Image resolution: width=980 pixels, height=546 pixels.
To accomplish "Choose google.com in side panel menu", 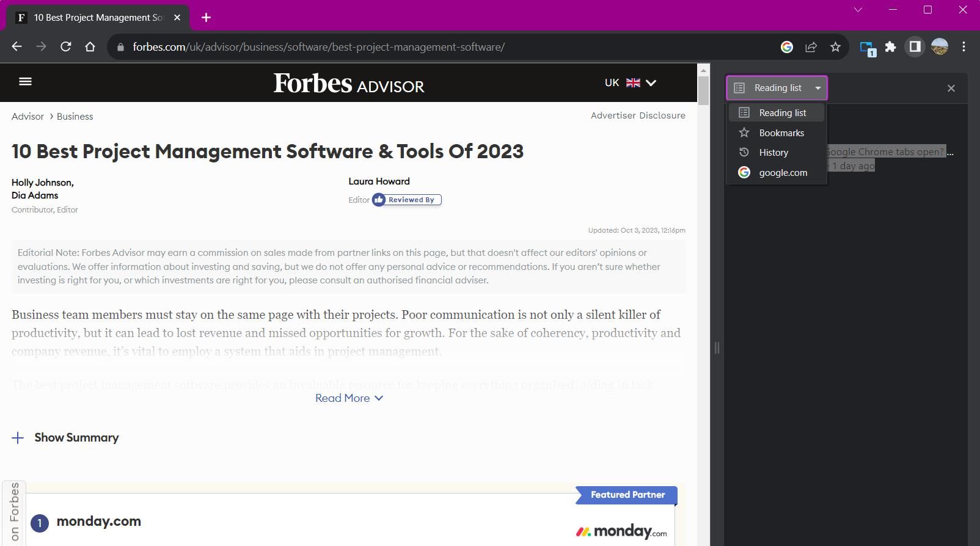I will [x=783, y=173].
